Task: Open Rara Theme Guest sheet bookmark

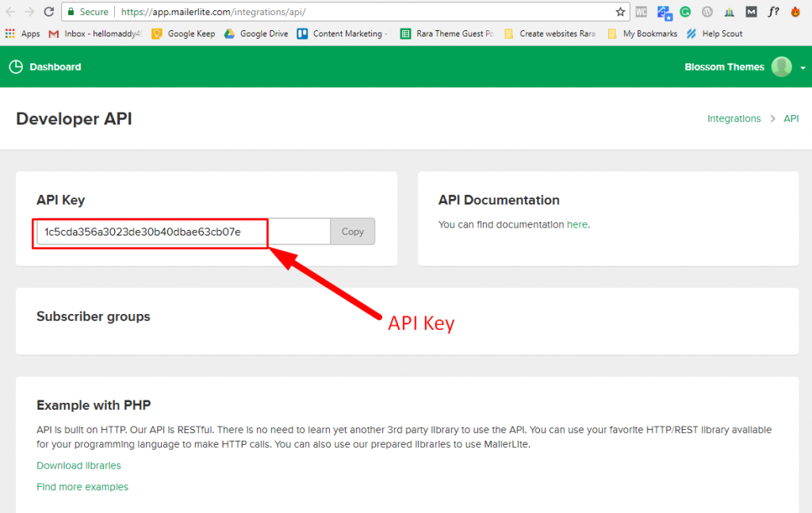Action: point(447,33)
